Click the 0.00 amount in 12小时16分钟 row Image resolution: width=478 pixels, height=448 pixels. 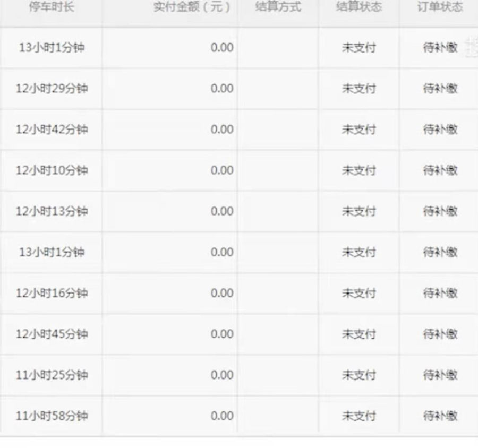tap(222, 293)
